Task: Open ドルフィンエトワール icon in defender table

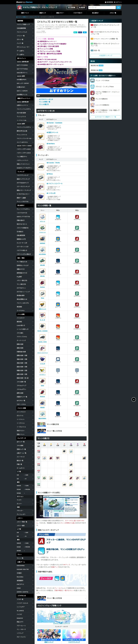Action: point(41,187)
